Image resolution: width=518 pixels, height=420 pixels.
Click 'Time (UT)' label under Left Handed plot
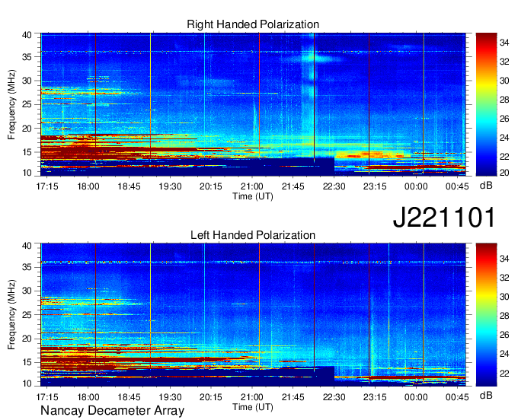(x=253, y=407)
